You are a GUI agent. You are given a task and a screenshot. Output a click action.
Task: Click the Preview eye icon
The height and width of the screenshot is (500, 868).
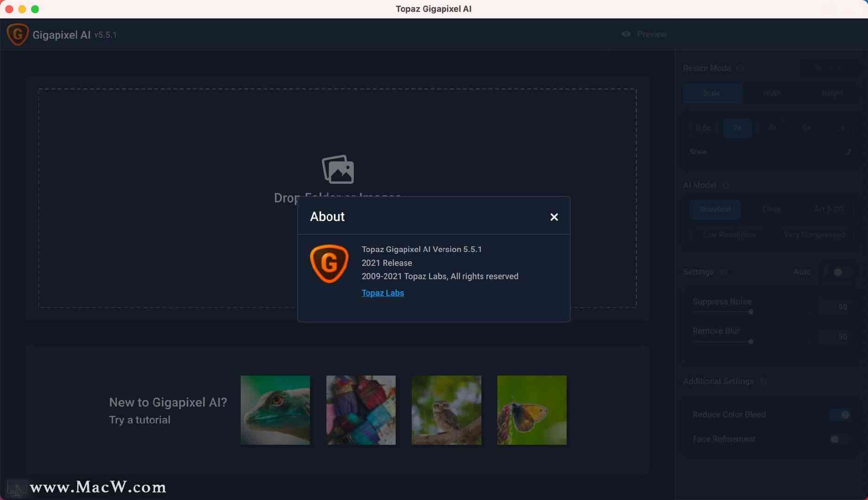(x=626, y=34)
